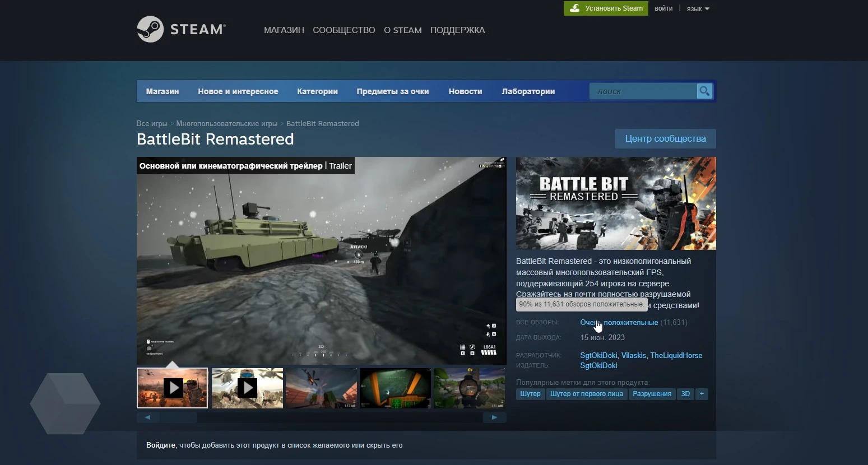Select the fourth screenshot thumbnail
The image size is (868, 465).
[395, 388]
